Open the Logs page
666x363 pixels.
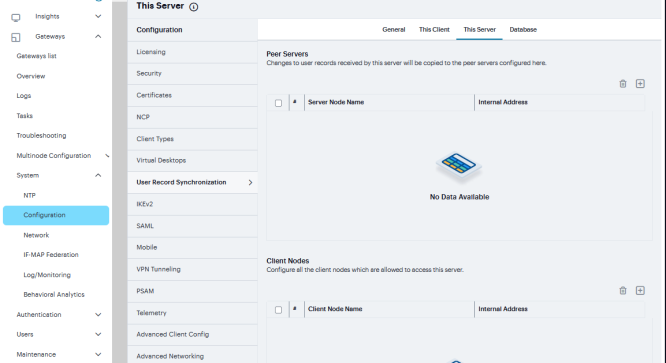(x=24, y=96)
